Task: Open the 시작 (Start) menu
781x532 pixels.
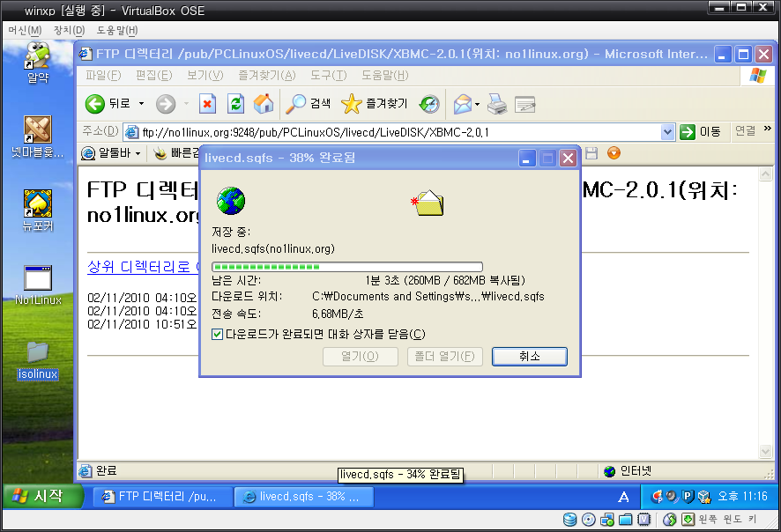Action: [43, 496]
